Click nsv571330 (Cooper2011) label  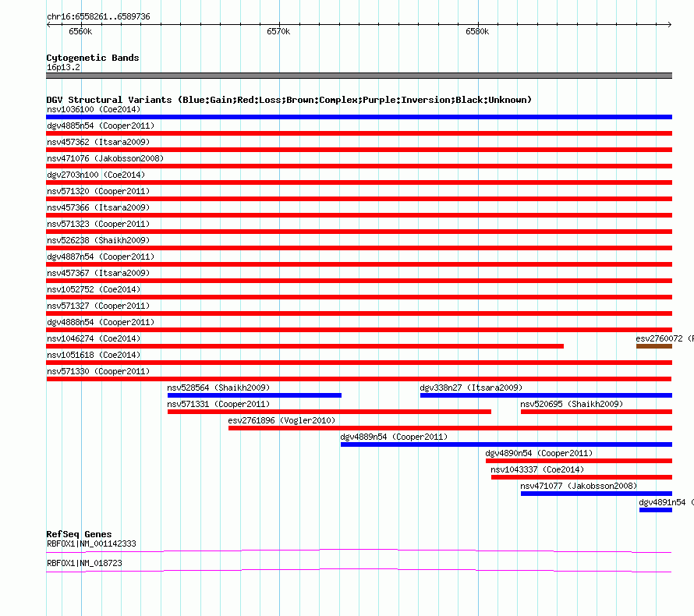pos(98,371)
